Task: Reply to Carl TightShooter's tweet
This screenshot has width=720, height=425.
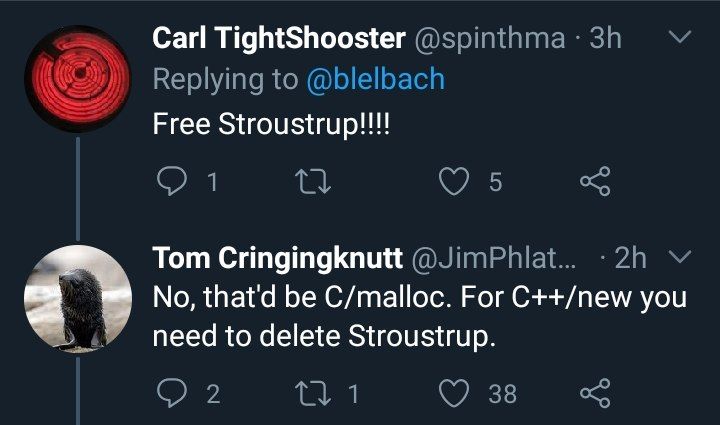Action: pos(172,182)
